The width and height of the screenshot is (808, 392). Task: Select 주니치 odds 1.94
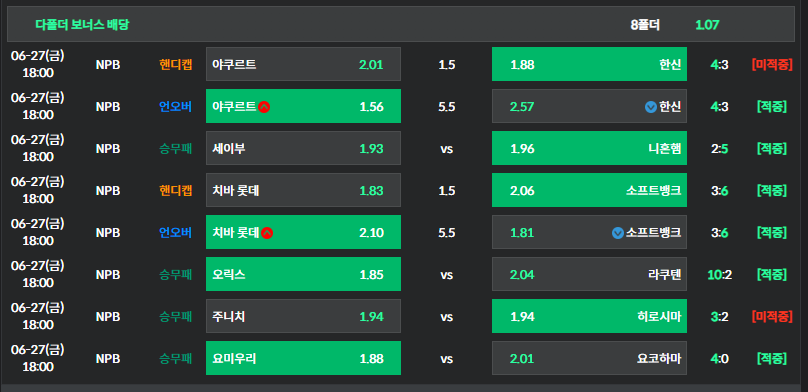[x=304, y=316]
